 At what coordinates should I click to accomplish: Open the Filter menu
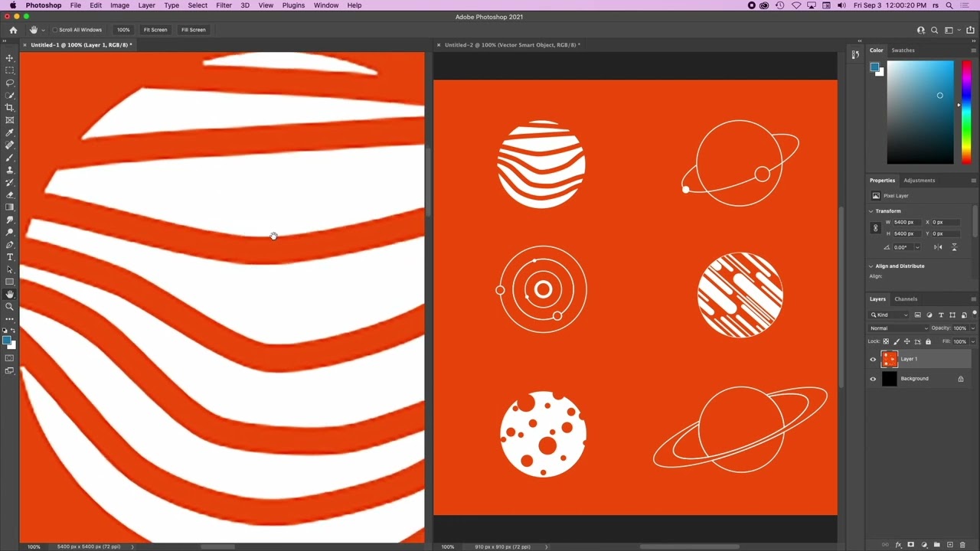click(224, 5)
